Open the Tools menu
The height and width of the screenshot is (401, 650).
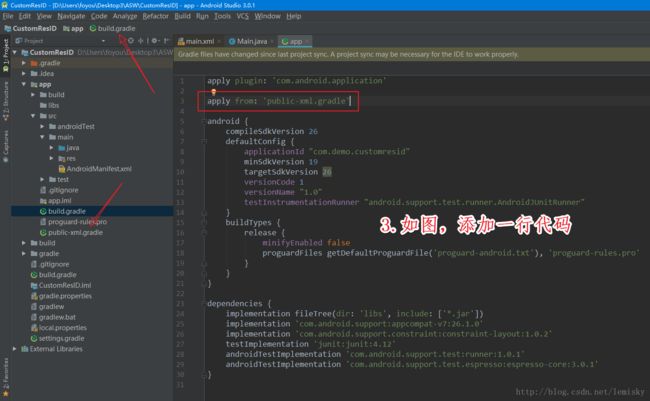pyautogui.click(x=222, y=16)
